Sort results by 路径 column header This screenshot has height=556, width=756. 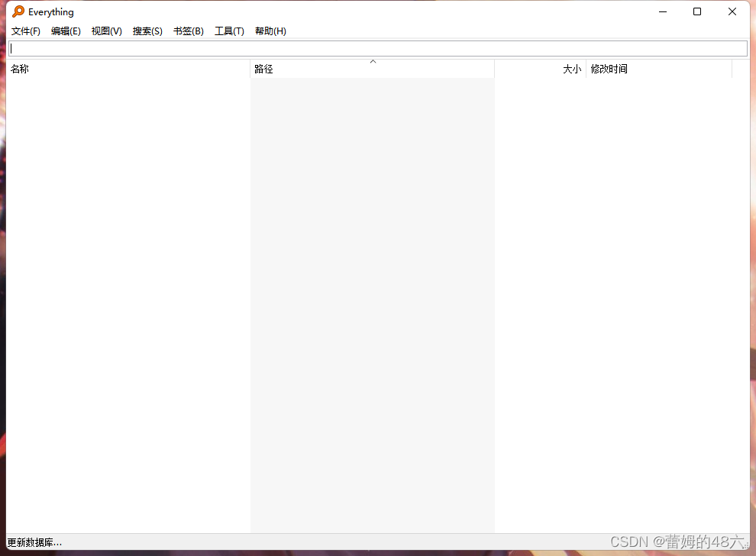tap(372, 69)
